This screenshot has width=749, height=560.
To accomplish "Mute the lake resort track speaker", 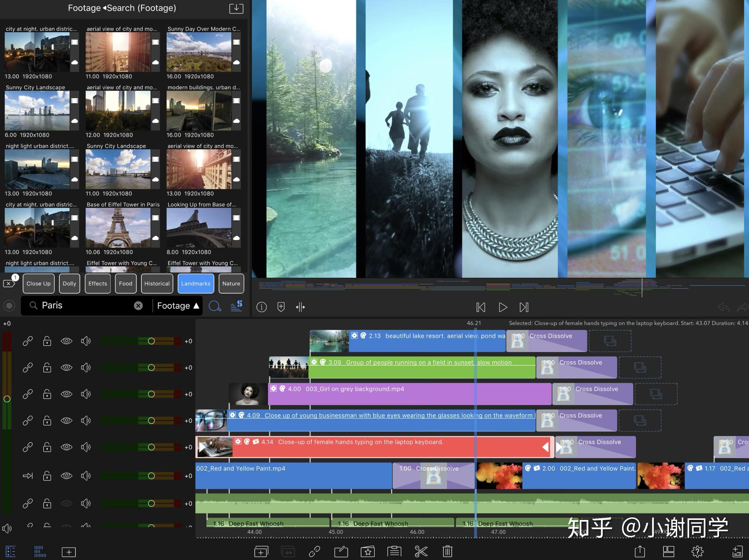I will (86, 341).
